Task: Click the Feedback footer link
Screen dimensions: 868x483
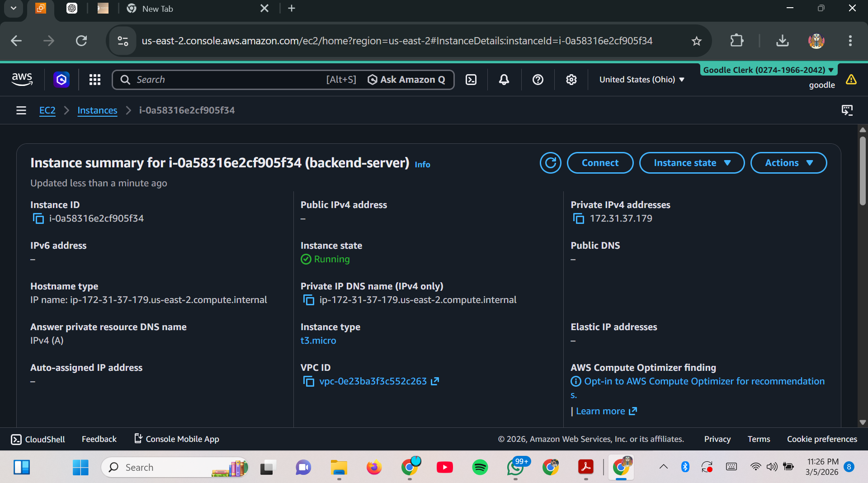Action: coord(99,439)
